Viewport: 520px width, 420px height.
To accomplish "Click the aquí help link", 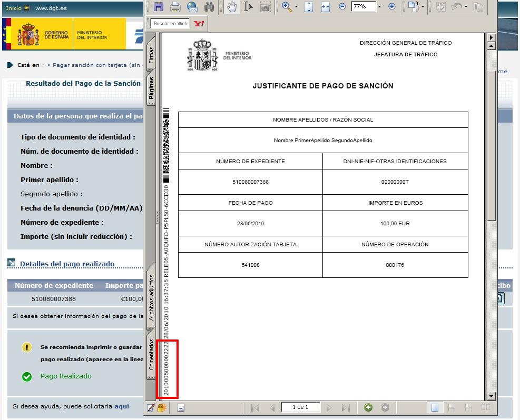I will [x=122, y=406].
